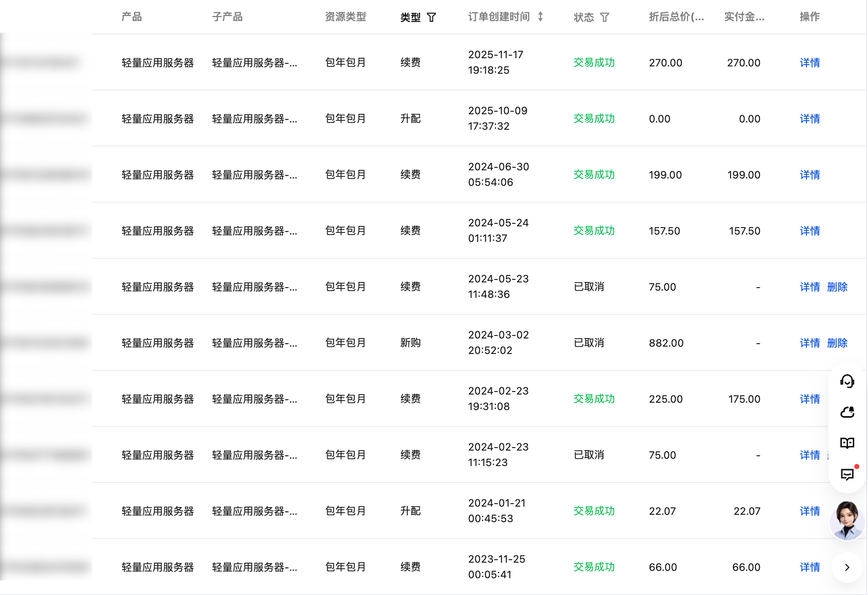View 详情 for the 2025-11-17 order
Image resolution: width=868 pixels, height=595 pixels.
[x=810, y=63]
